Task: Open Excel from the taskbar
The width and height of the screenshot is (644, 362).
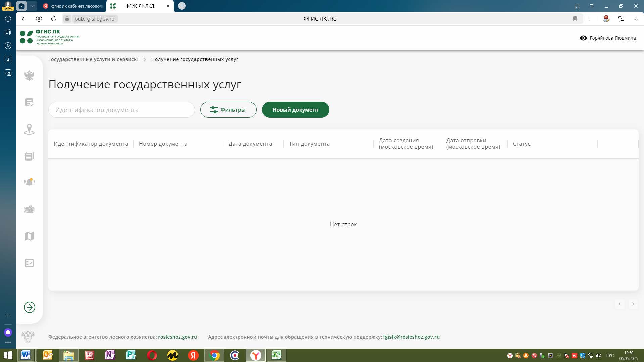Action: [x=276, y=355]
